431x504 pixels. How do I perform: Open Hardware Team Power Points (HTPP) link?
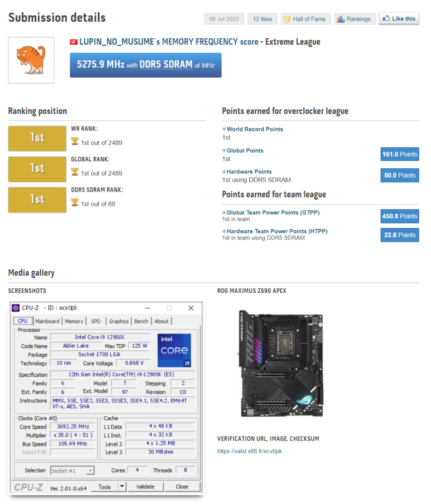(x=277, y=231)
